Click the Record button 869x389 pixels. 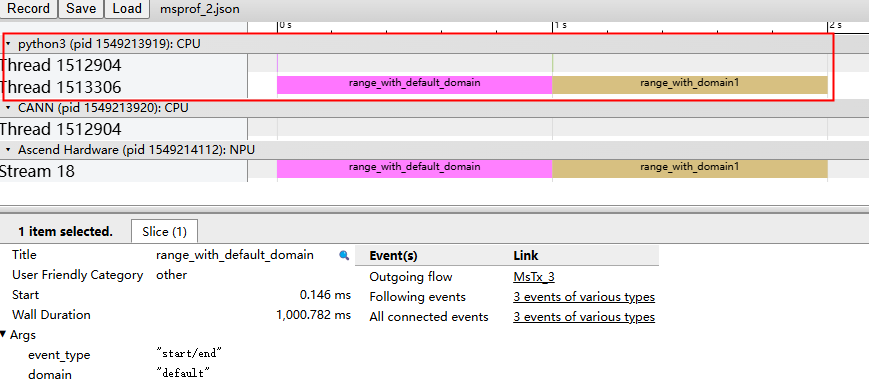[28, 9]
